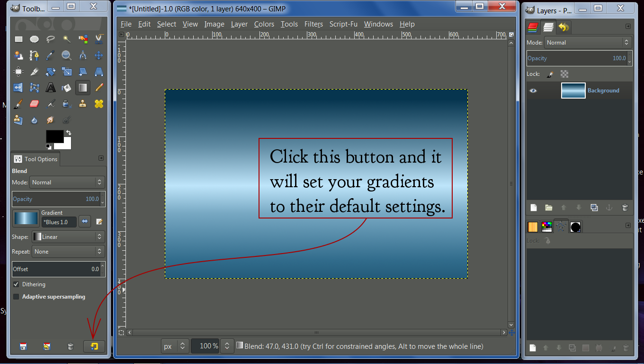Select the Flip tool
Screen dimensions: 644x364
pos(18,88)
